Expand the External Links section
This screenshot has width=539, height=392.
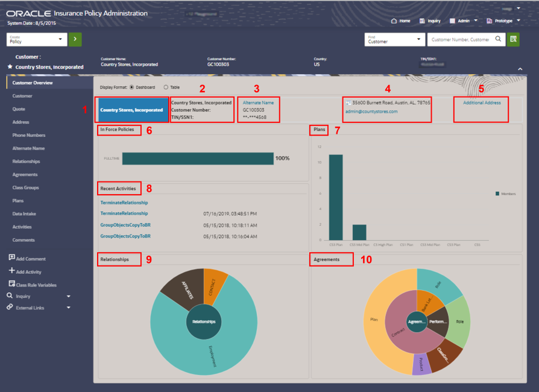pos(68,308)
